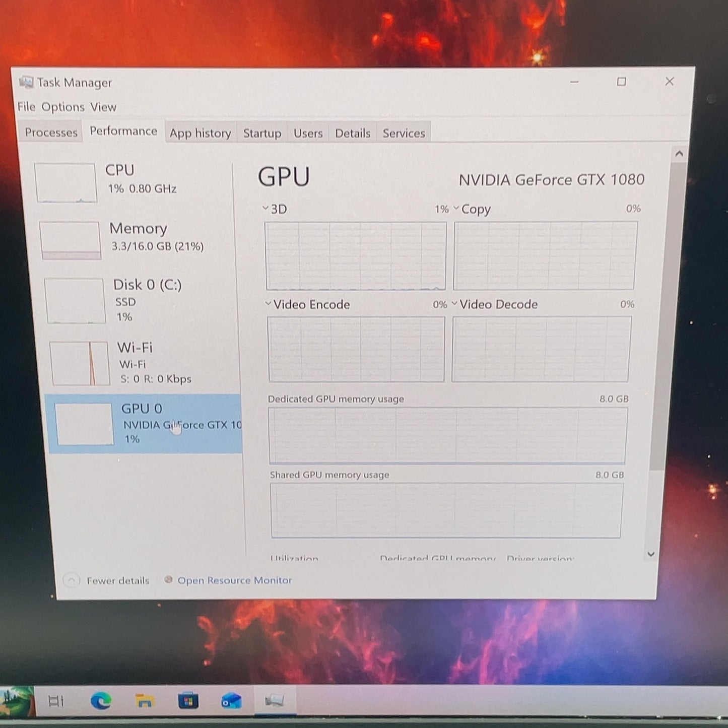728x728 pixels.
Task: Click the "Shared GPU memory usage" label
Action: pos(329,475)
